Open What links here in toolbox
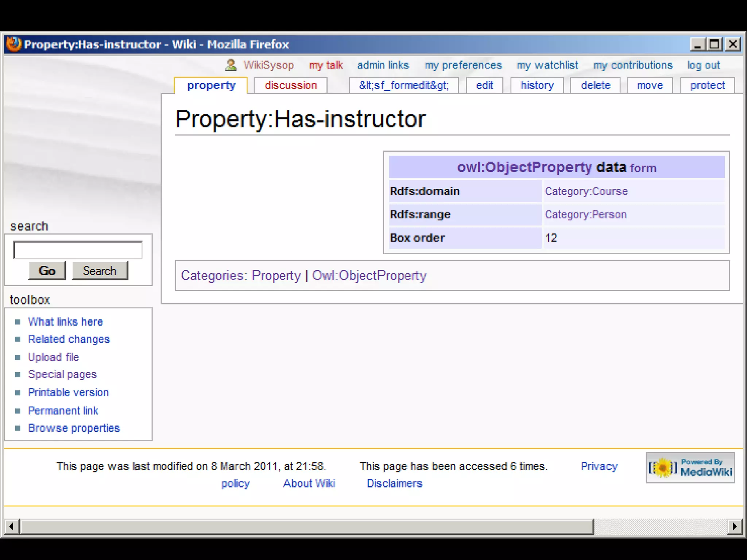Screen dimensions: 747x560 coord(66,322)
